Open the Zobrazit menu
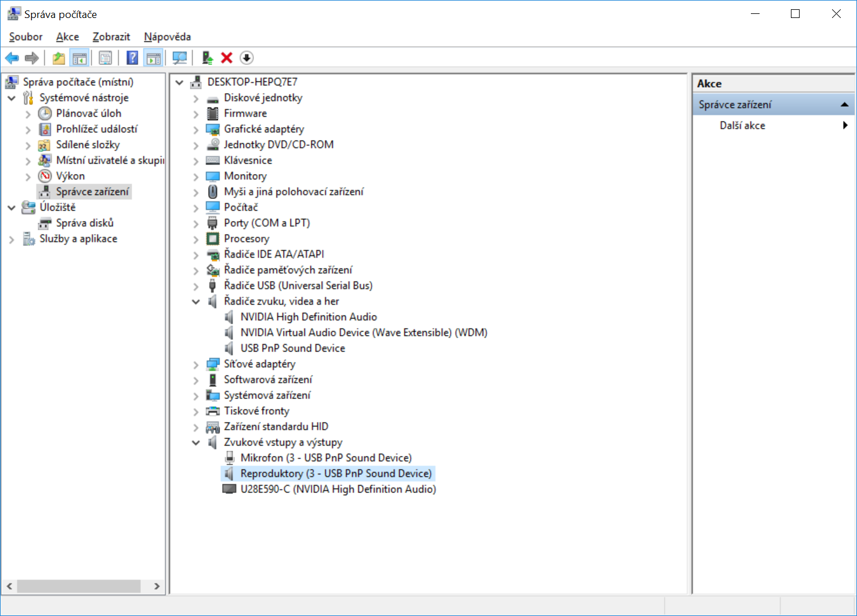Screen dimensions: 857x616 tap(111, 37)
